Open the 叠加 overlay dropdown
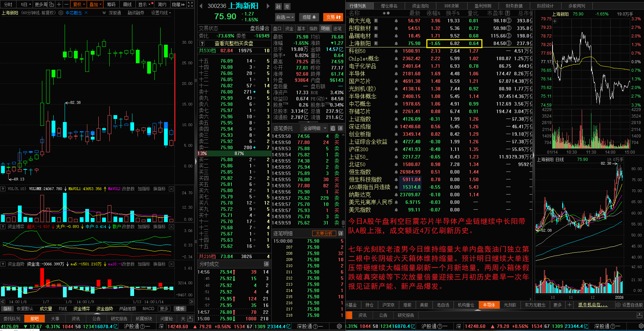The image size is (644, 331). (x=96, y=4)
